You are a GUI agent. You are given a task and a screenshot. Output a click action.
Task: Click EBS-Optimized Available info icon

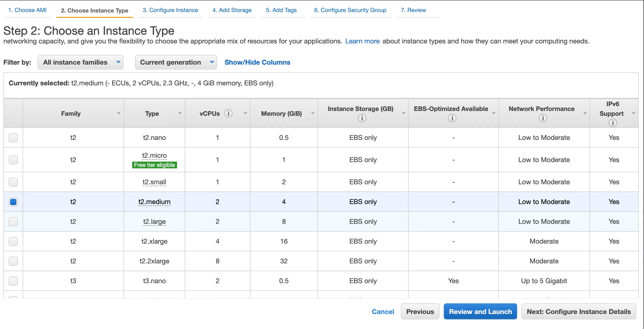pos(452,118)
